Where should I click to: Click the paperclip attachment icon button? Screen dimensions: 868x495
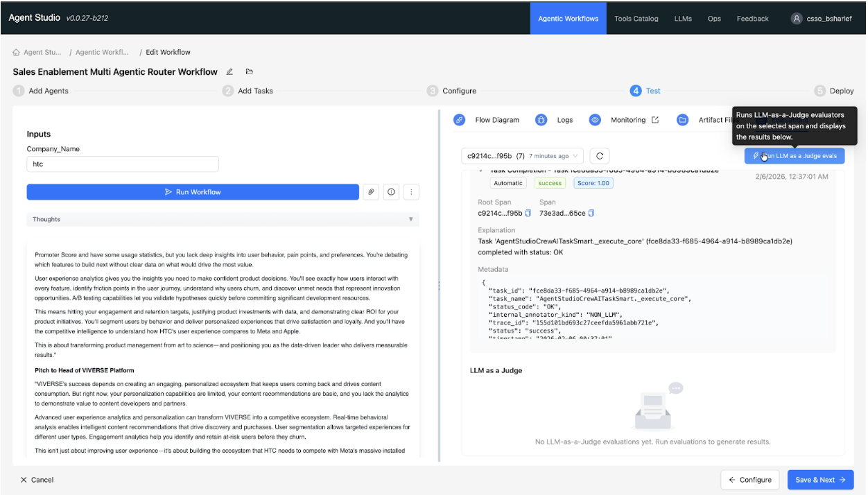point(372,192)
